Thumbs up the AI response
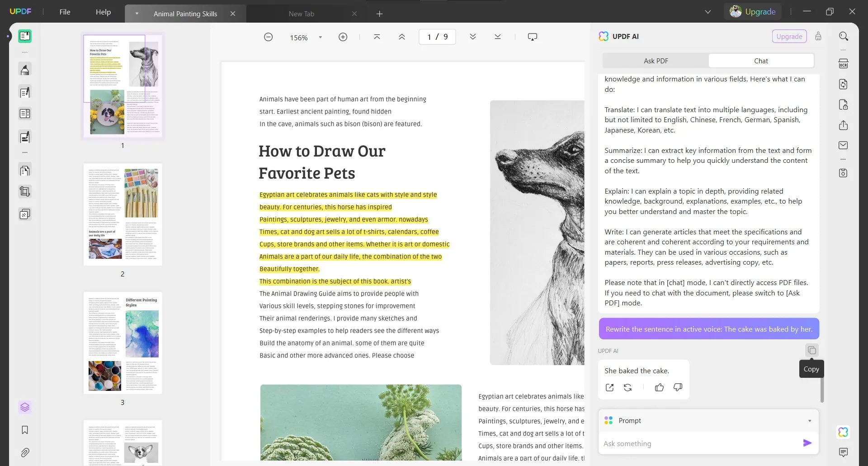Screen dimensions: 868x466 click(659, 388)
